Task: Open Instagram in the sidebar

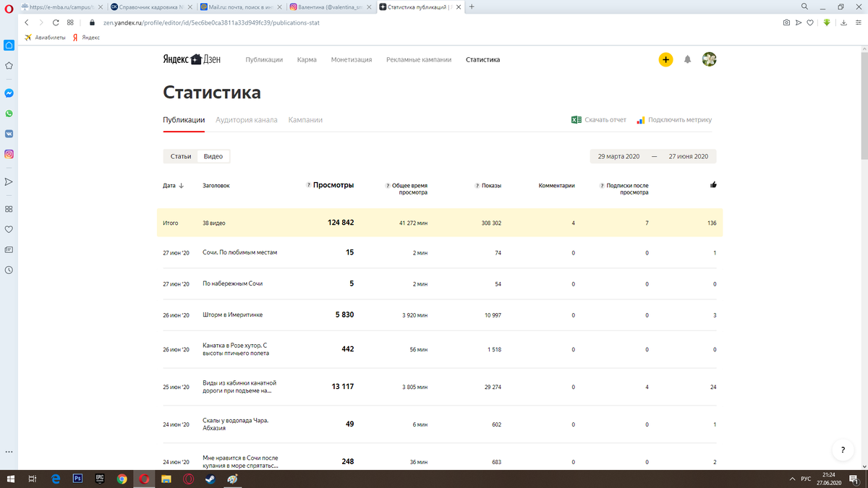Action: click(9, 154)
